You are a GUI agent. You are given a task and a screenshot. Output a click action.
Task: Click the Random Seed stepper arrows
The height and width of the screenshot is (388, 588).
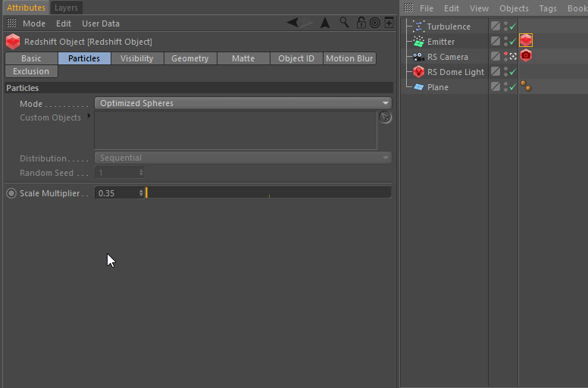click(x=141, y=173)
